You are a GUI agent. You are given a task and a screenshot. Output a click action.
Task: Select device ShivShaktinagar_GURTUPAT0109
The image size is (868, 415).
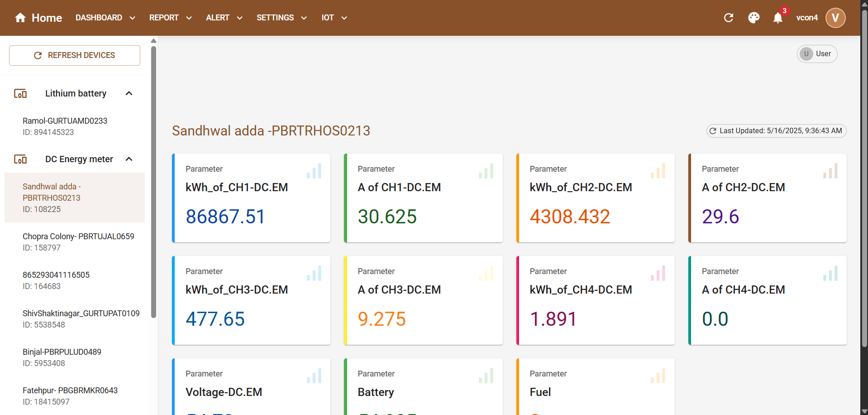75,319
